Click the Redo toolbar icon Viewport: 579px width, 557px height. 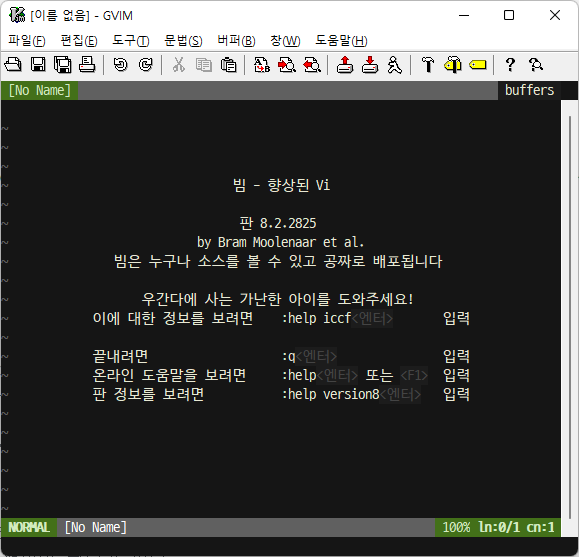pyautogui.click(x=145, y=65)
